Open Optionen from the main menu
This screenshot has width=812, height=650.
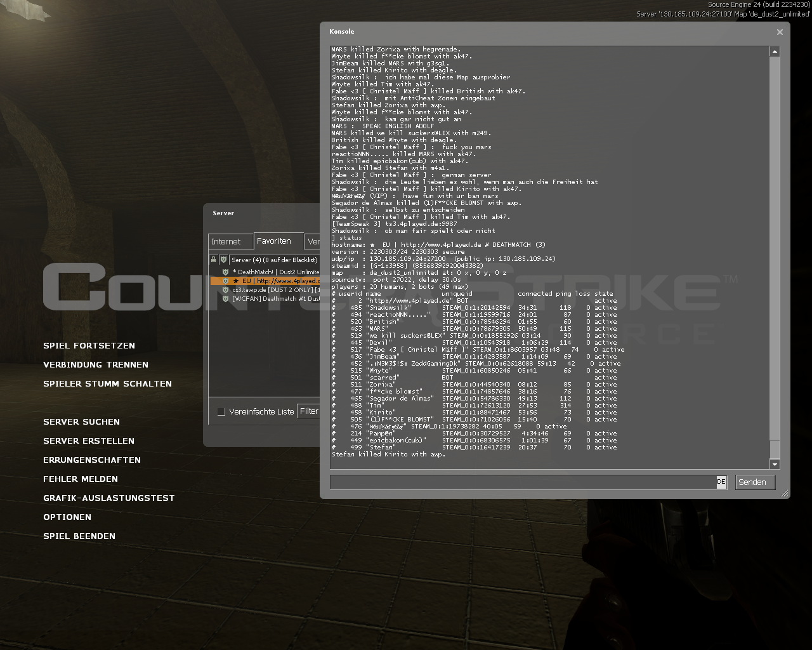coord(67,517)
